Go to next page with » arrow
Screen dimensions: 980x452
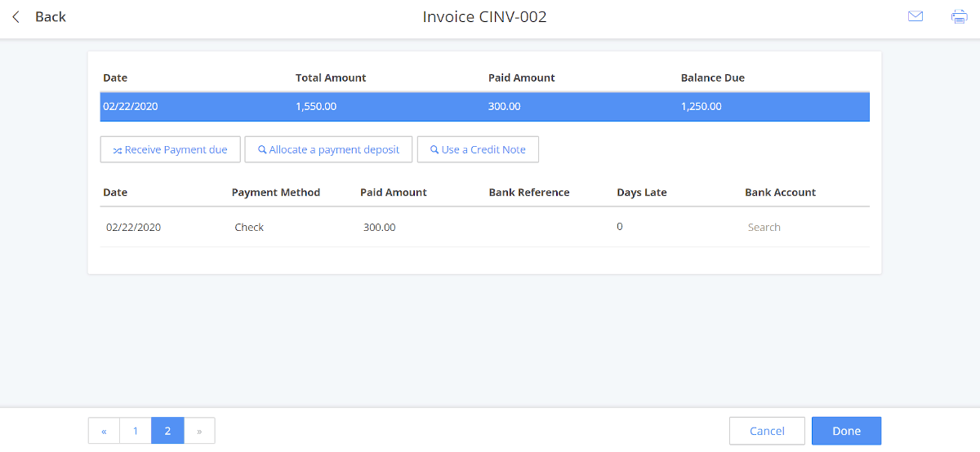point(199,431)
